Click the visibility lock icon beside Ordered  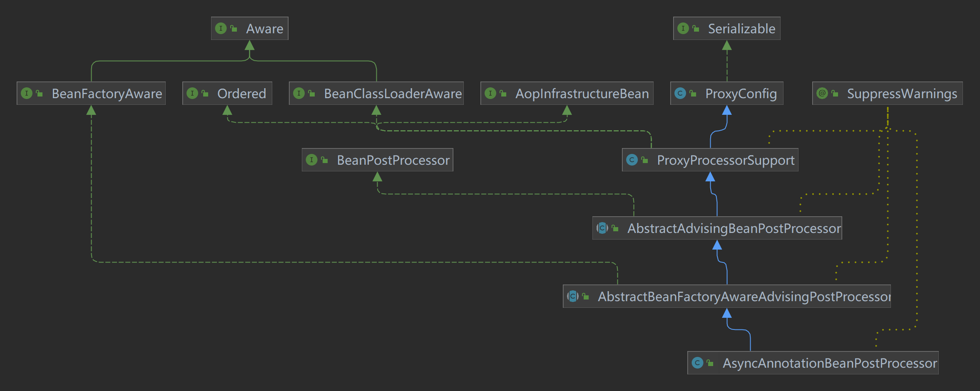(205, 93)
